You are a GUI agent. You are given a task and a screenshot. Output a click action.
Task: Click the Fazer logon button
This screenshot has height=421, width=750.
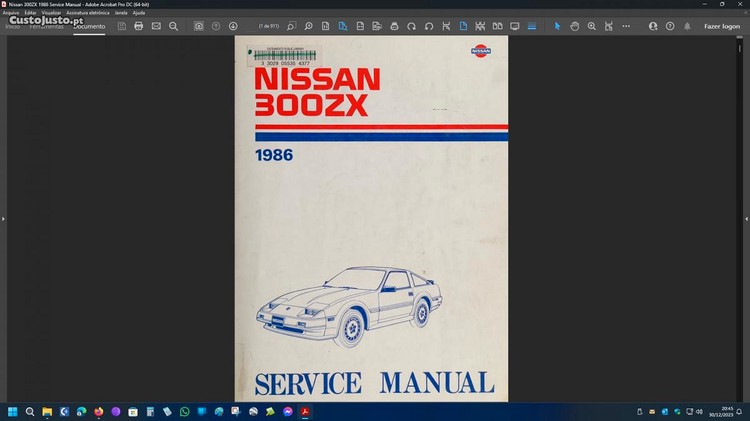(x=722, y=26)
